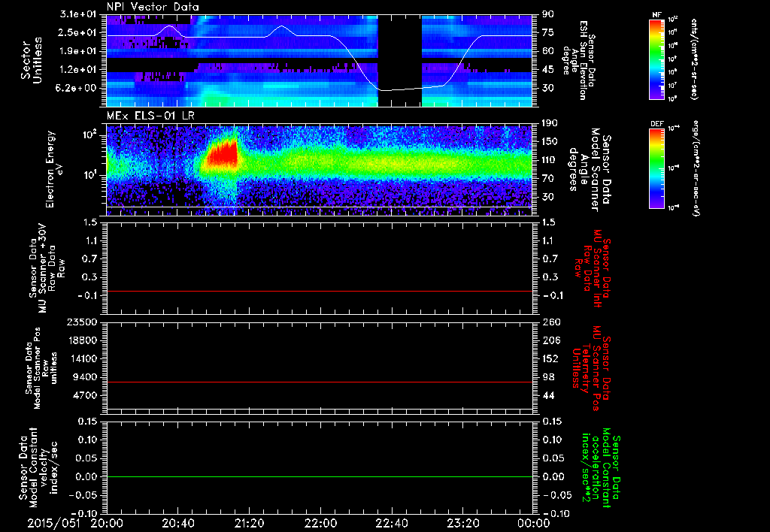Image resolution: width=770 pixels, height=532 pixels.
Task: Select the "Electron Energy eV" axis title
Action: pos(54,169)
